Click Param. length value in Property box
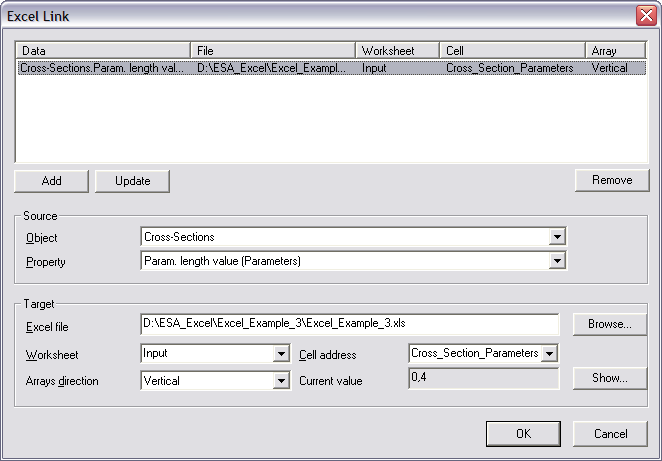The image size is (662, 461). click(222, 261)
